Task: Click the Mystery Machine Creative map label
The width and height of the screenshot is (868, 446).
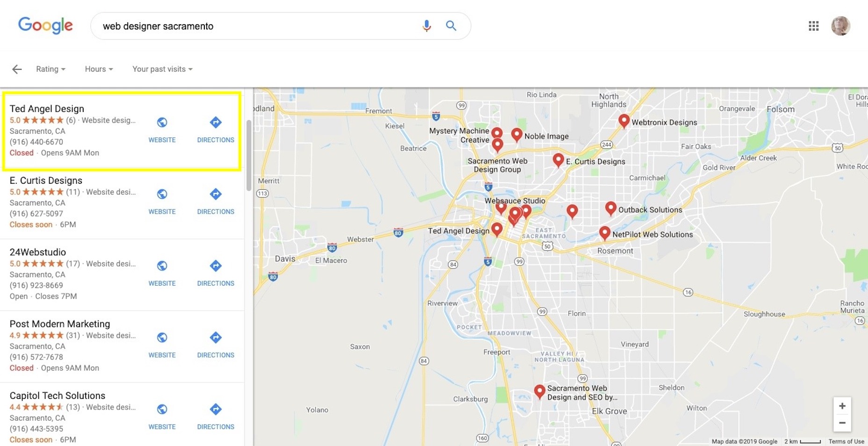Action: pyautogui.click(x=459, y=136)
